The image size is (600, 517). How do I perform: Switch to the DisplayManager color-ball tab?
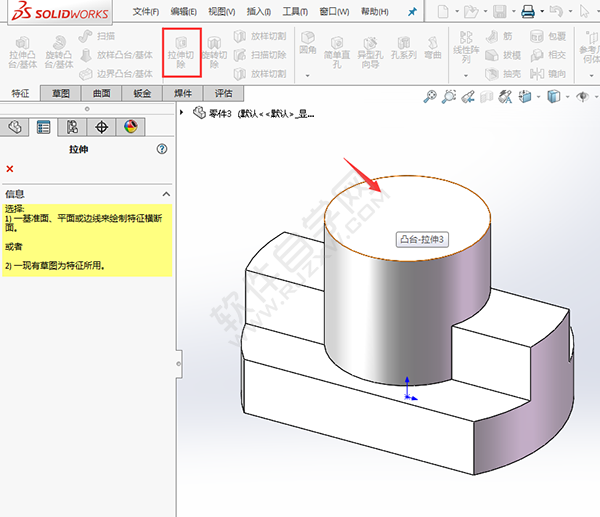tap(130, 127)
